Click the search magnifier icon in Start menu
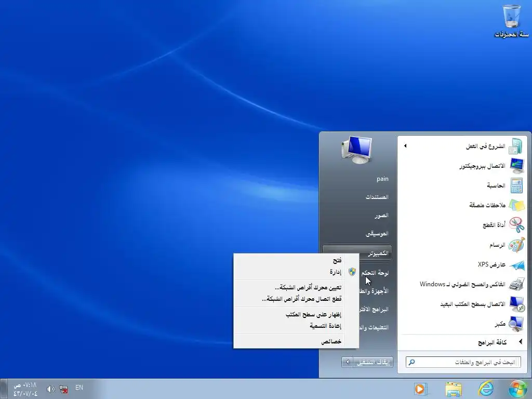The height and width of the screenshot is (399, 532). 411,362
